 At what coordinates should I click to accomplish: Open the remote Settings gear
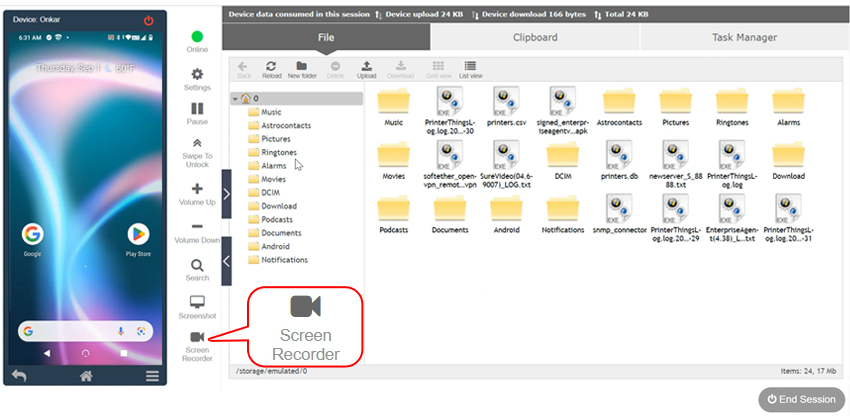point(197,79)
